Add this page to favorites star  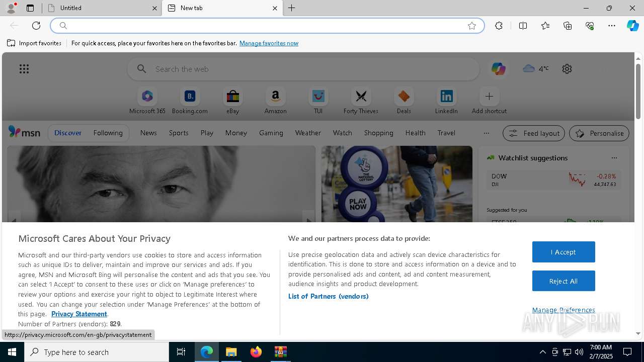pos(472,26)
